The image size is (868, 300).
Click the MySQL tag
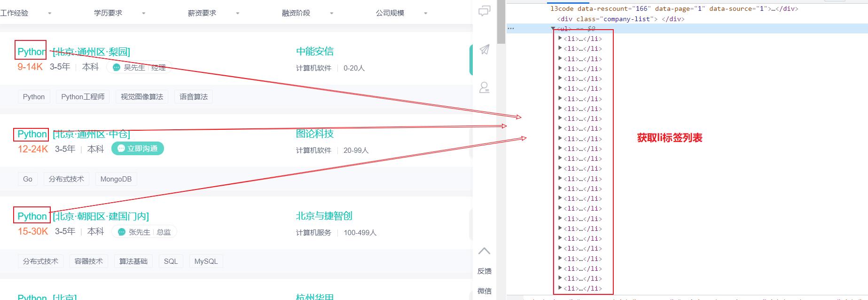pos(206,261)
